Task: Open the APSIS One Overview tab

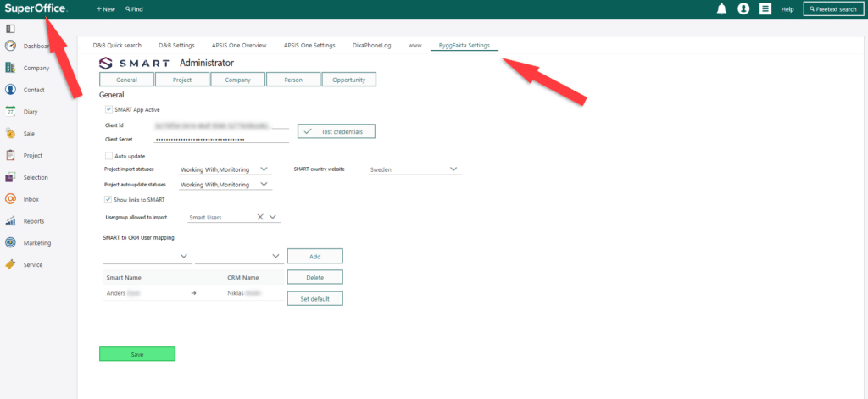Action: click(239, 45)
